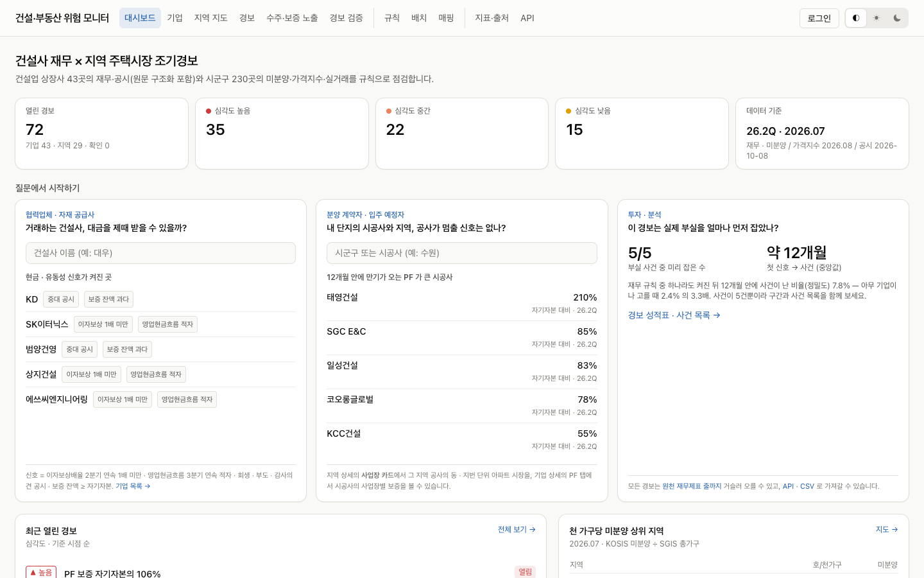924x578 pixels.
Task: Select the 'KCC건설' contractor row
Action: [462, 440]
